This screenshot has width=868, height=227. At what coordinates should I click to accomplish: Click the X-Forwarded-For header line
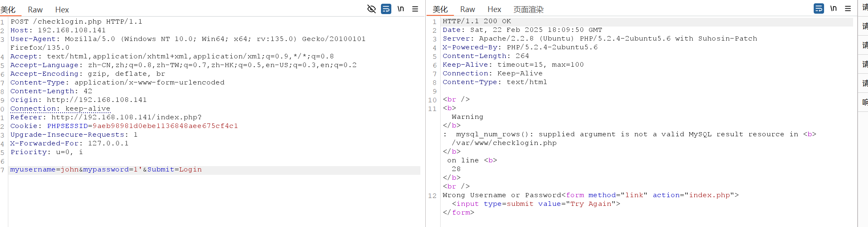(69, 143)
